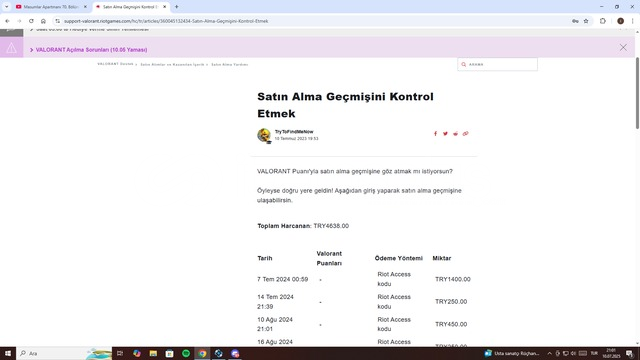
Task: Click the page vertical scrollbar
Action: tap(637, 93)
